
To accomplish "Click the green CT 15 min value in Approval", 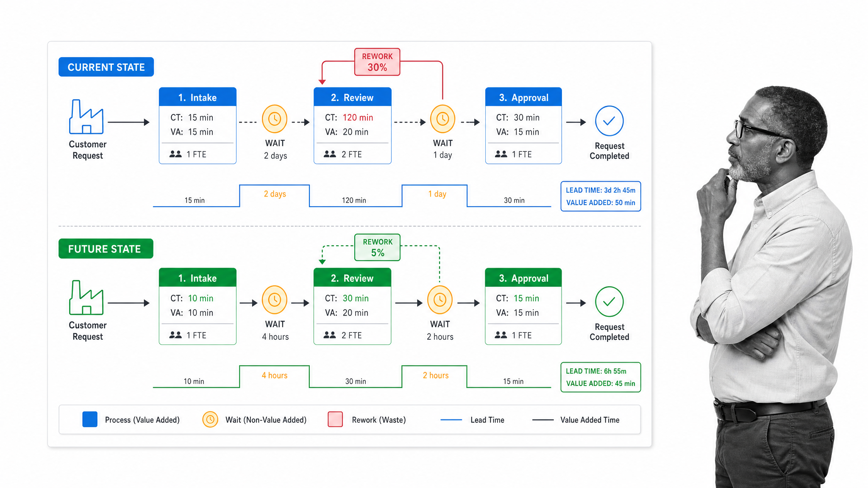I will click(x=526, y=298).
